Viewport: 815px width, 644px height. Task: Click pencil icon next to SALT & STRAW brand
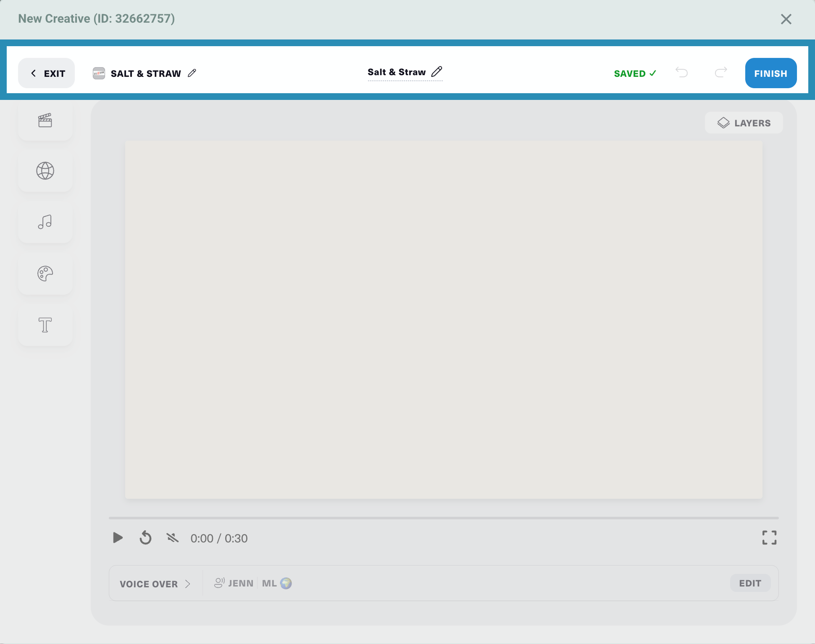[x=192, y=73]
